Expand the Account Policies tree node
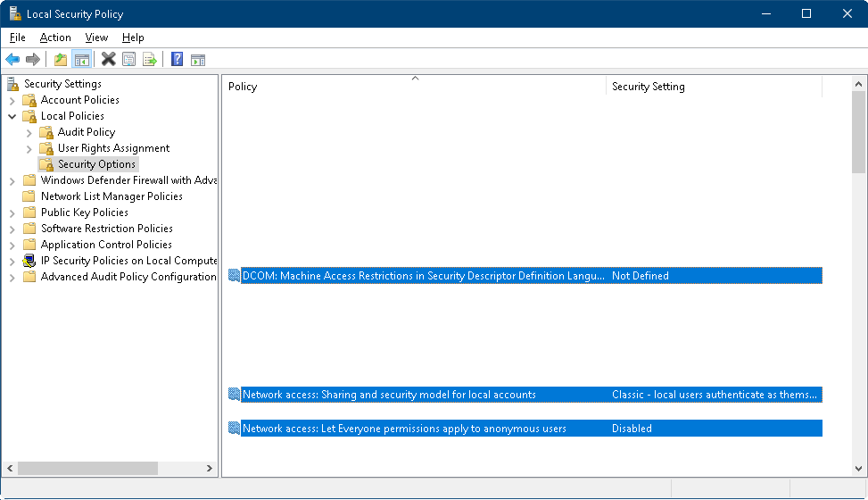The height and width of the screenshot is (500, 868). coord(12,100)
